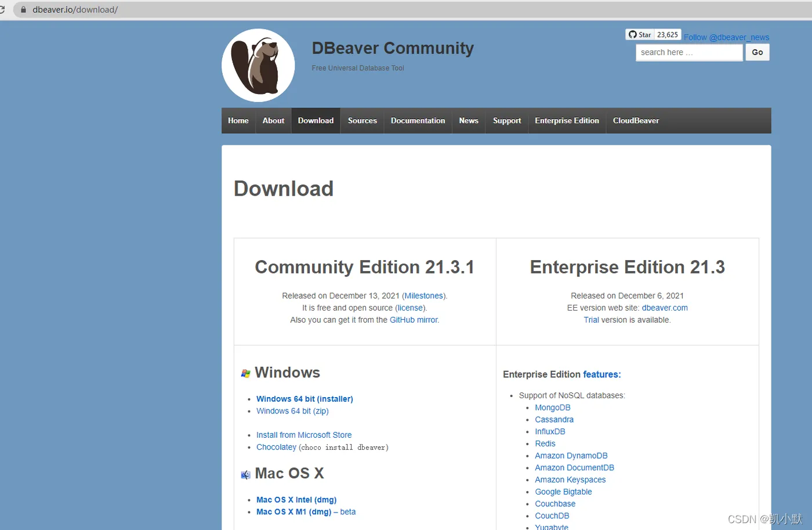This screenshot has width=812, height=530.
Task: Click the 'choco install dbeaver' command text
Action: (344, 448)
